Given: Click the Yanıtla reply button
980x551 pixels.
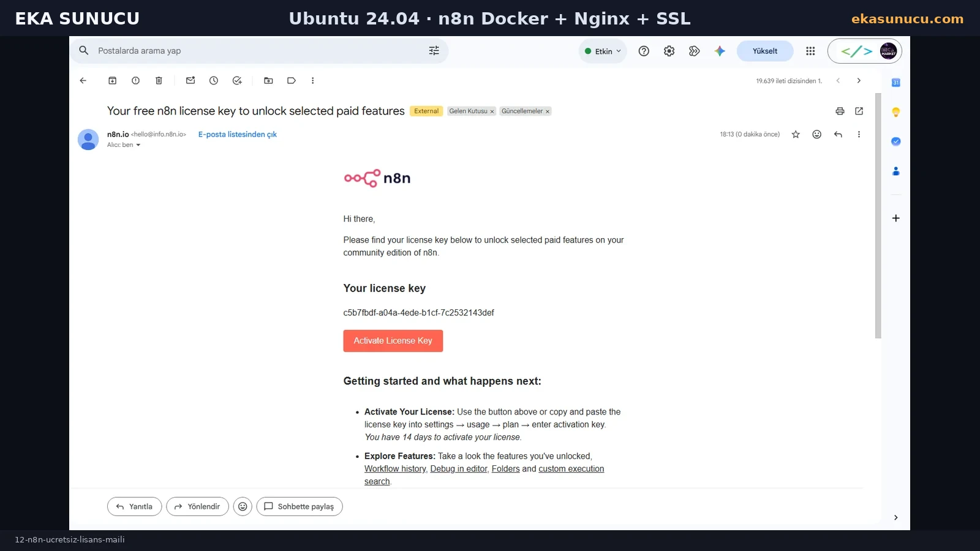Looking at the screenshot, I should (x=135, y=507).
